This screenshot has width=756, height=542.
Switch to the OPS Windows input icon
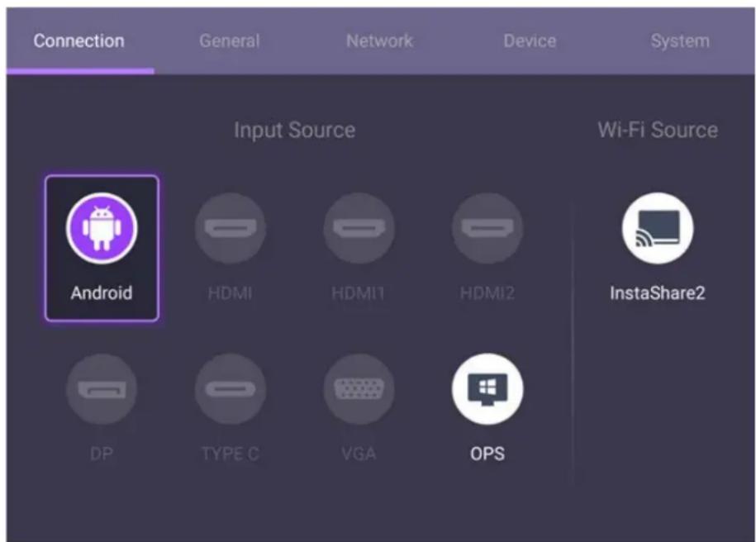click(x=487, y=389)
